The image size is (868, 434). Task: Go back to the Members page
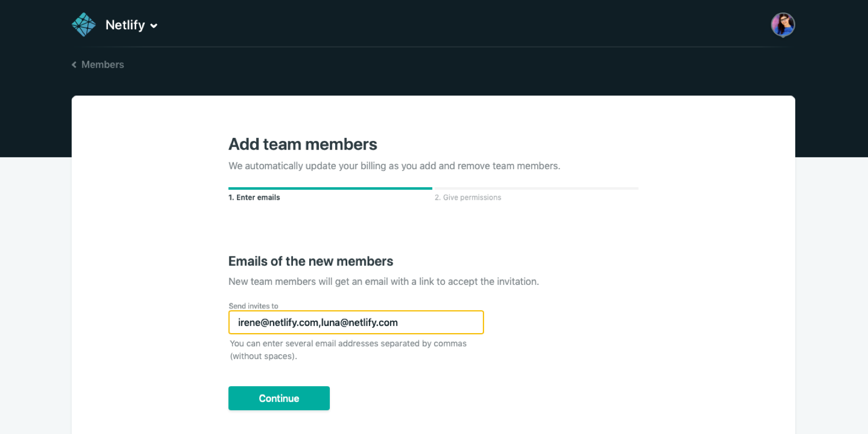(103, 65)
